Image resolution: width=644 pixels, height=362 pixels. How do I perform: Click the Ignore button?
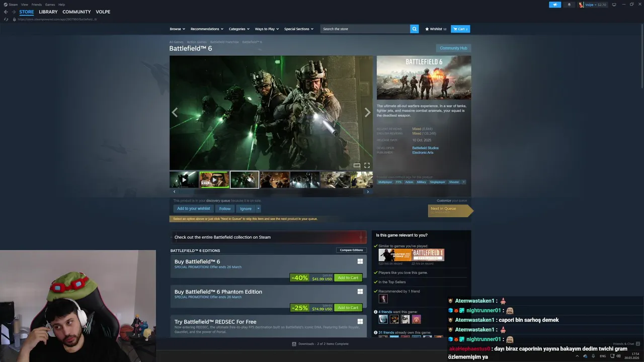coord(246,209)
